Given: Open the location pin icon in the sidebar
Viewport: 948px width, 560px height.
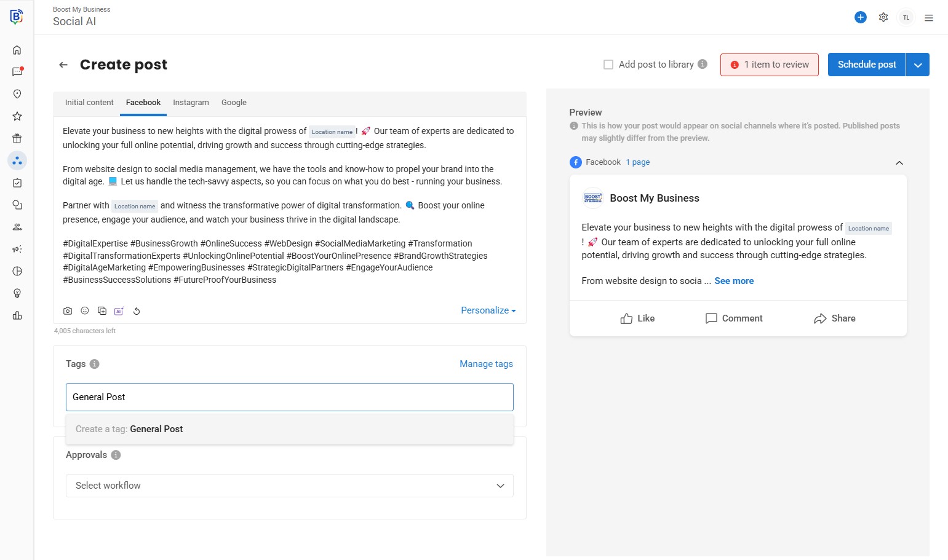Looking at the screenshot, I should (x=17, y=94).
